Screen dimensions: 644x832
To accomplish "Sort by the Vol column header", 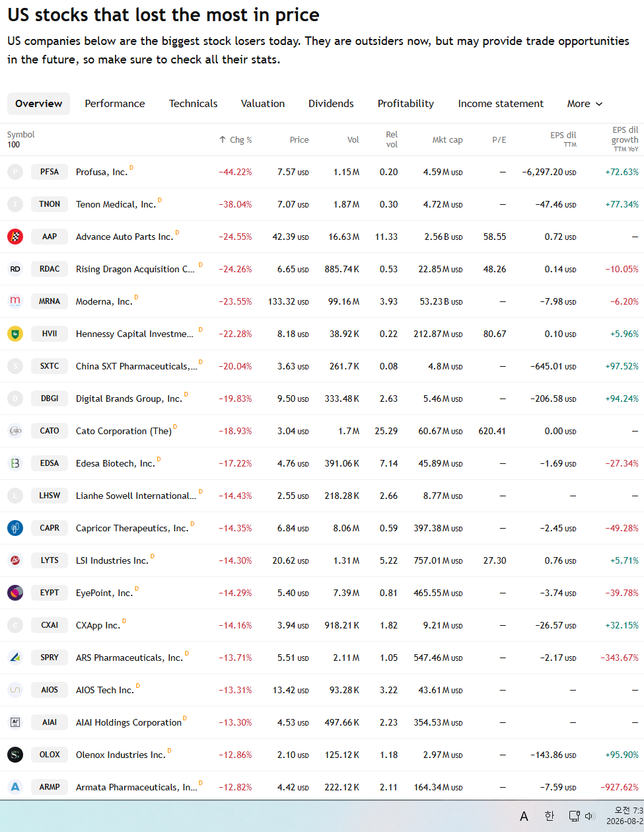I will (353, 140).
